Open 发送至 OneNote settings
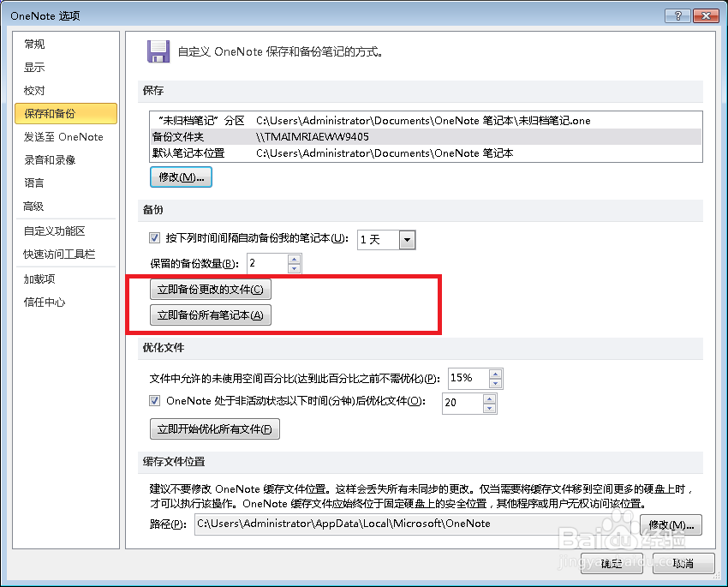Image resolution: width=728 pixels, height=587 pixels. pyautogui.click(x=63, y=137)
